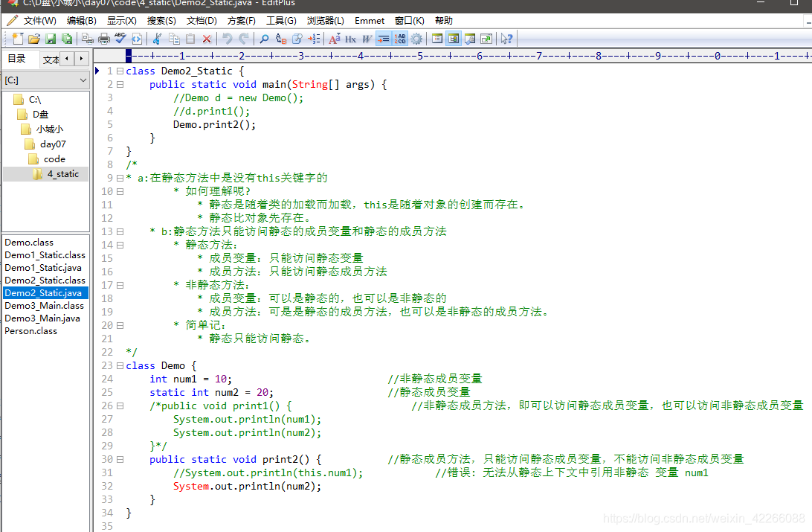Save the file with the green disk icon

click(51, 39)
